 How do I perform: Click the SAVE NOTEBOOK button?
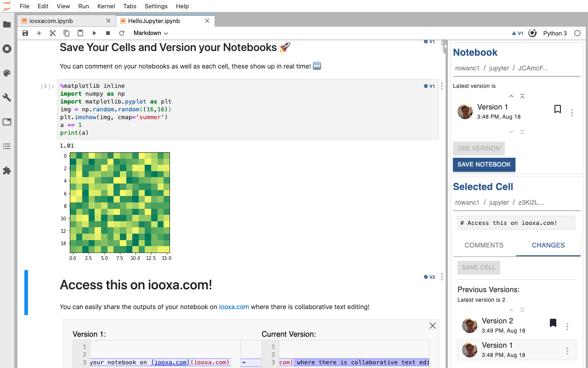pyautogui.click(x=484, y=164)
